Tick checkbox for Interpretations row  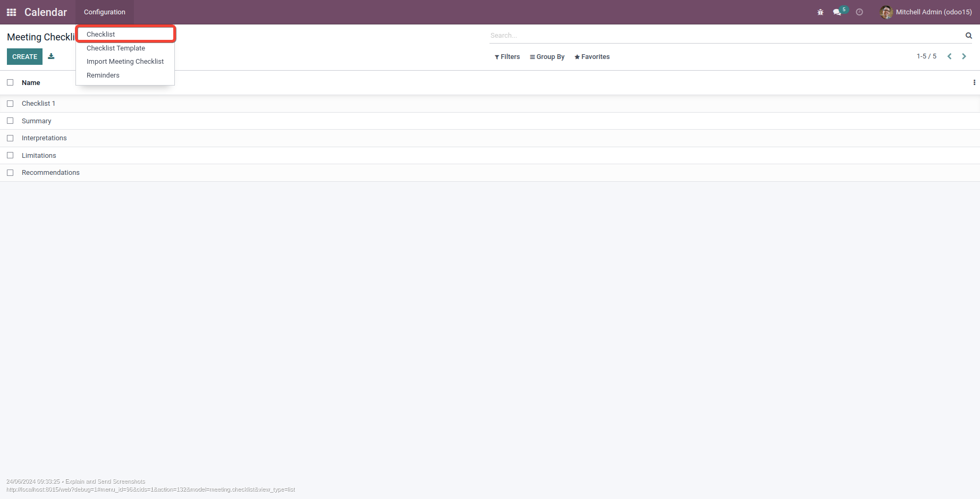coord(10,138)
